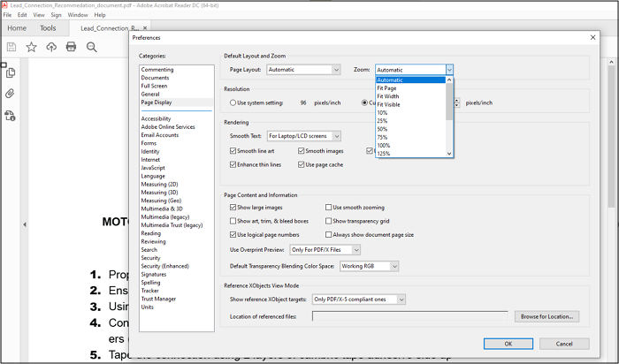Collapse the left pane arrow
This screenshot has height=364, width=619.
tap(25, 224)
